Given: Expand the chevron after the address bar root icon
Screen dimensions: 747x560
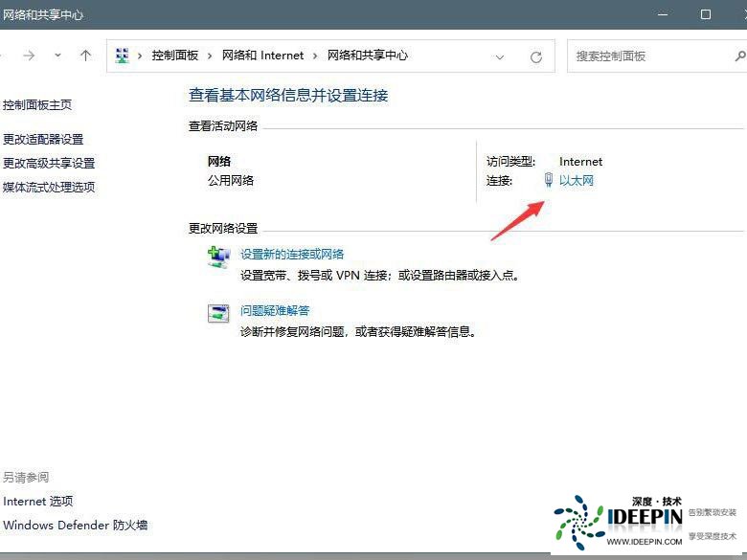Looking at the screenshot, I should [x=140, y=56].
